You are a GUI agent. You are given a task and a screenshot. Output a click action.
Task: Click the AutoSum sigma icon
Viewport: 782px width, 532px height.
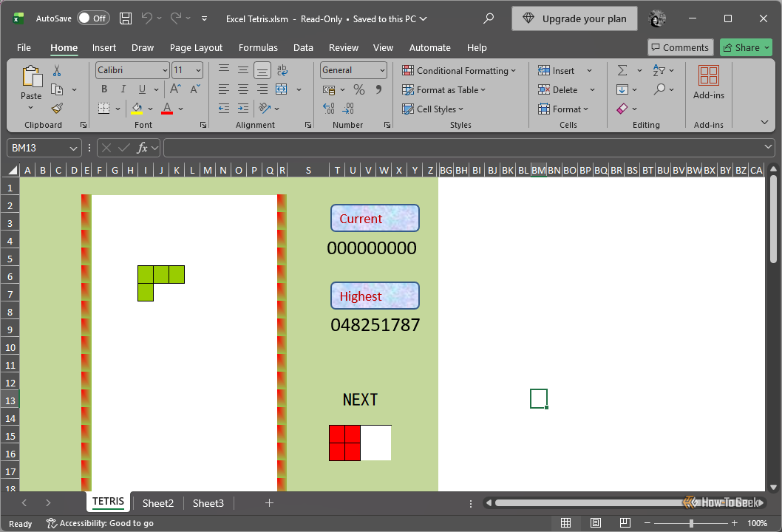[622, 70]
